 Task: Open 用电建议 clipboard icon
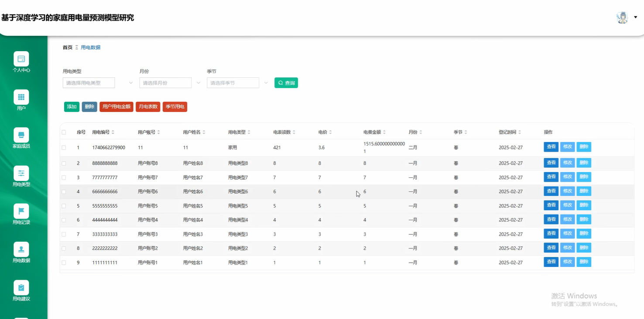(21, 288)
